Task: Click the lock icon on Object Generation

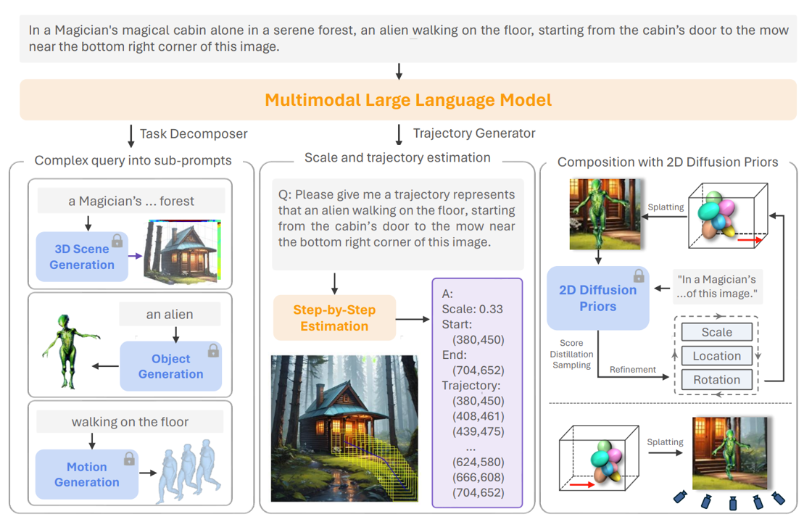Action: [212, 352]
